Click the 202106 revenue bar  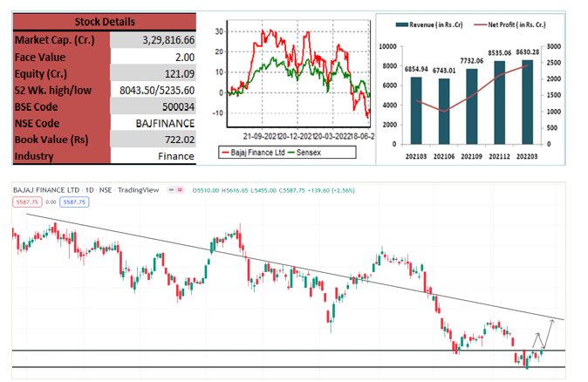444,112
